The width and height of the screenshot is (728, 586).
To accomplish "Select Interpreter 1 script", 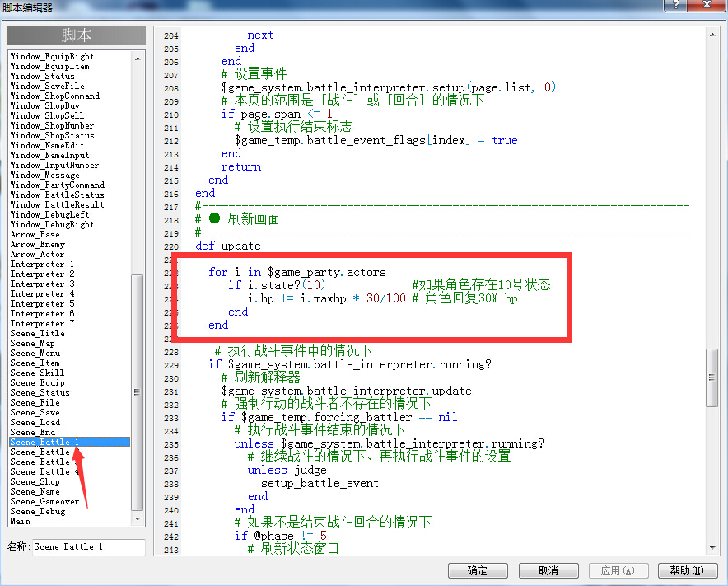I will tap(42, 264).
